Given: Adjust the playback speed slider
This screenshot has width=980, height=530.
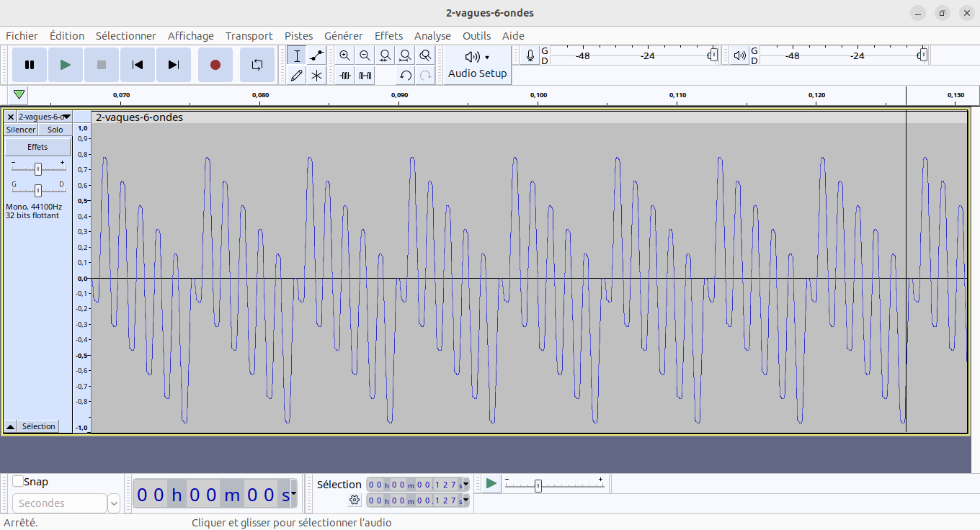Looking at the screenshot, I should (x=538, y=486).
